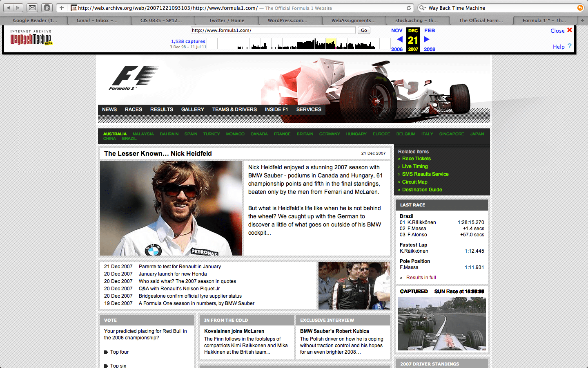Screen dimensions: 588x368
Task: Click the Wayback Machine logo
Action: point(31,38)
